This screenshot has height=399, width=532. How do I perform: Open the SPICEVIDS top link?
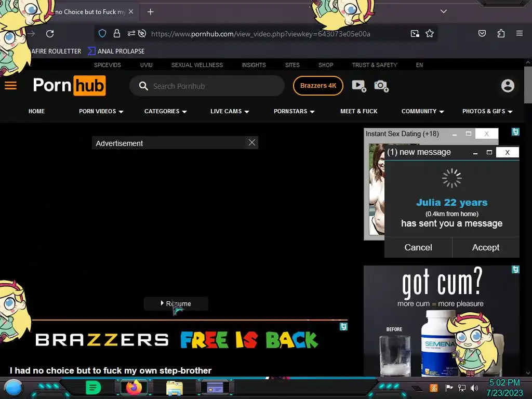(x=107, y=65)
